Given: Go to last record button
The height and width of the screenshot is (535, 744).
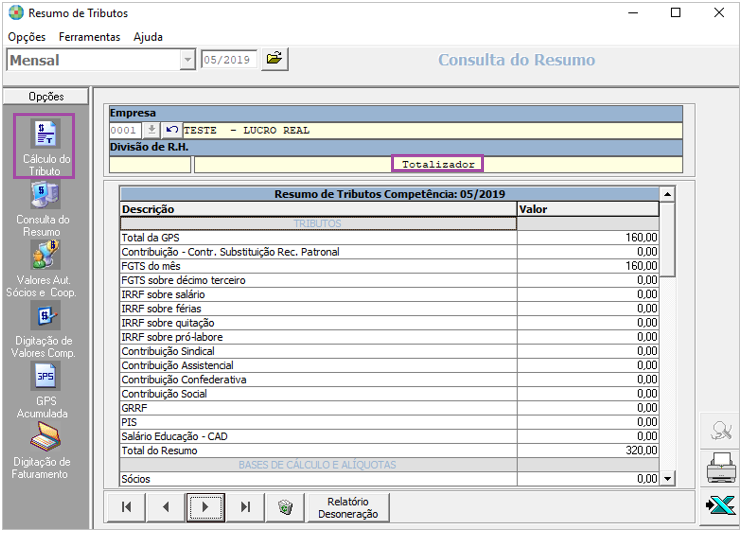Looking at the screenshot, I should coord(245,507).
